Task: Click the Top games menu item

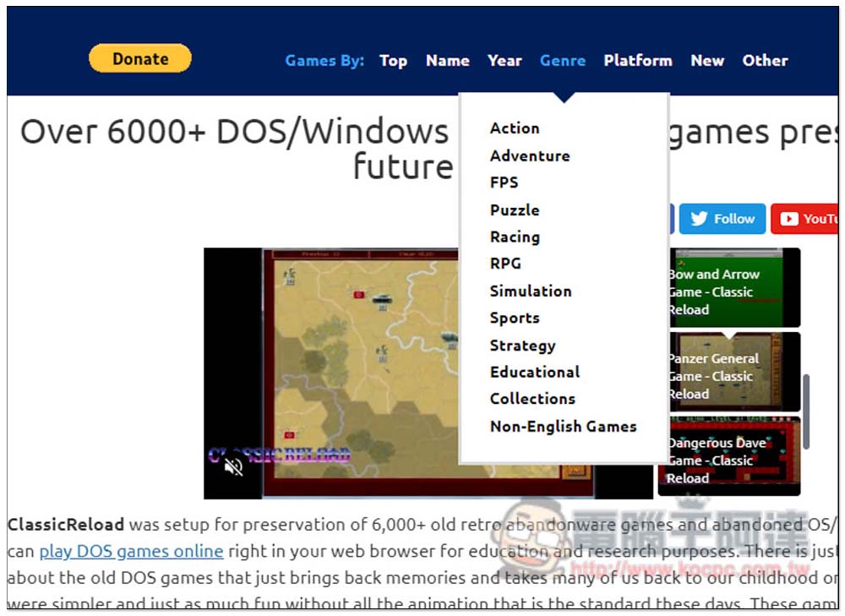Action: point(393,61)
